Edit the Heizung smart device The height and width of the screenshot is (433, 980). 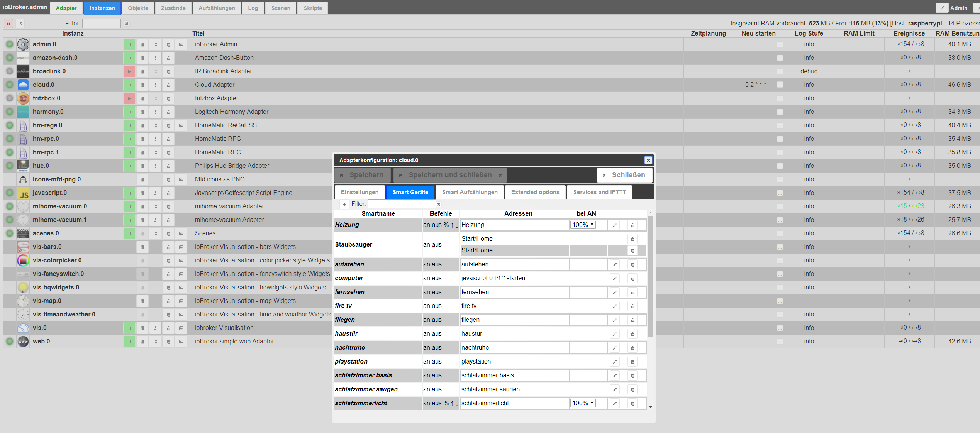coord(615,225)
